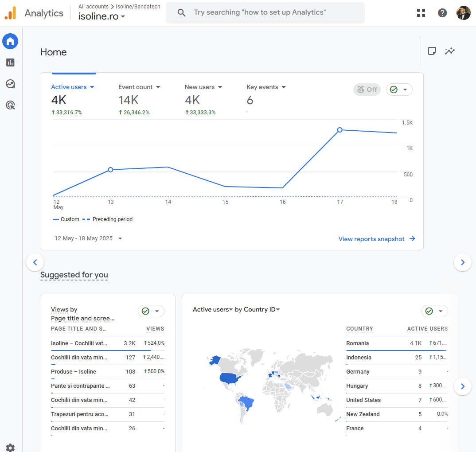Click Isoline/Bandatech breadcrumb

[138, 6]
